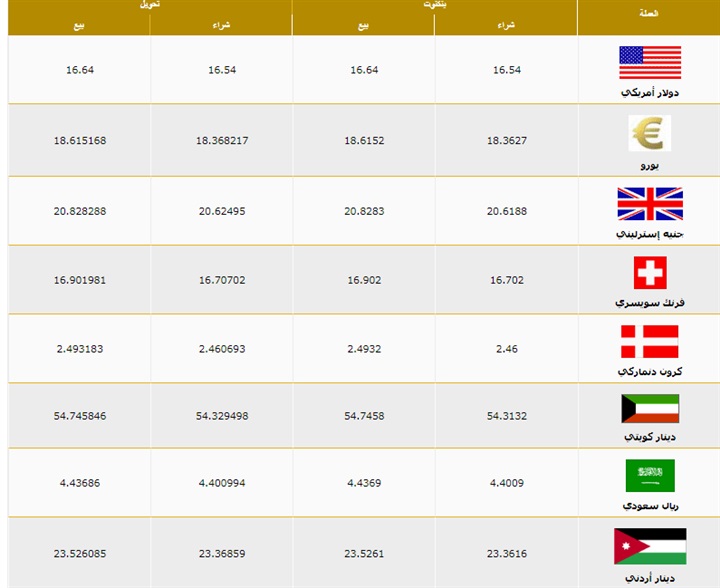Viewport: 720px width, 588px height.
Task: Select the Kuwaiti dinar transfer buy value 54.329498
Action: point(222,415)
